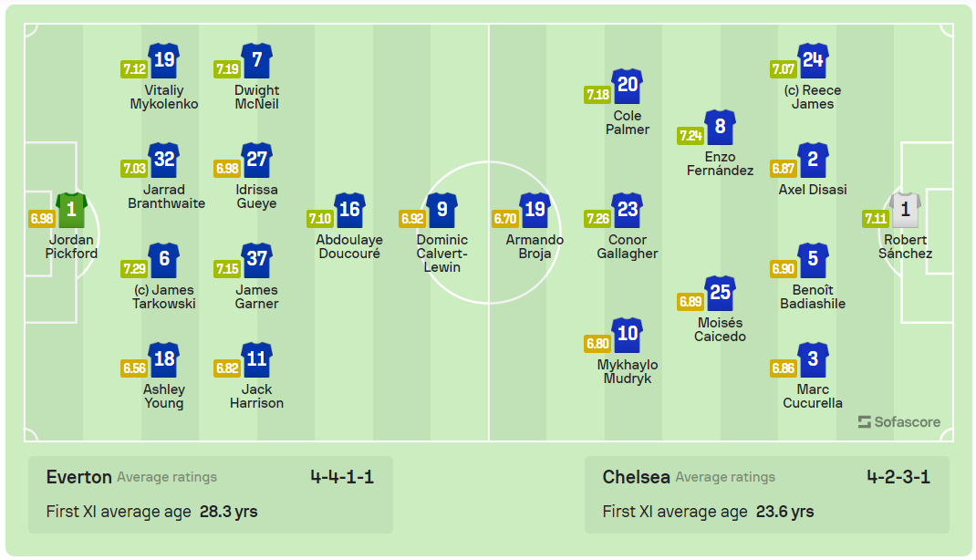Open Abdoulaye Doucouré's number 16 jersey
976x560 pixels.
349,210
